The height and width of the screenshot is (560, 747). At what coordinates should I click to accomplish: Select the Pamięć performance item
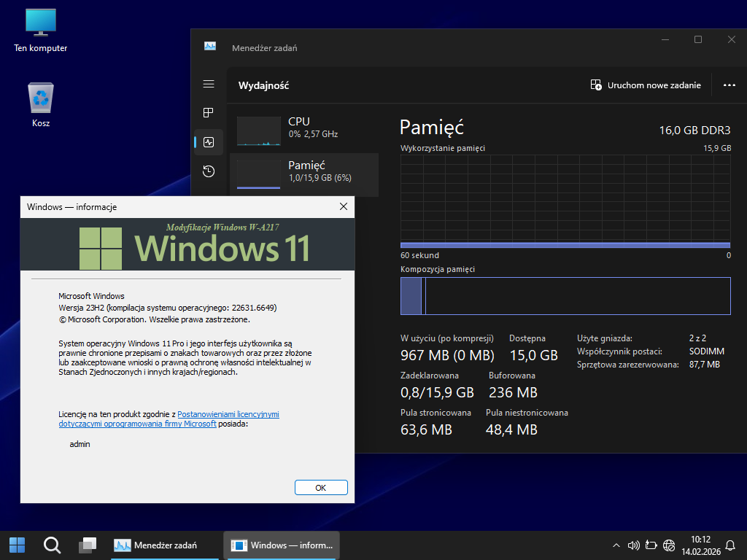point(303,171)
